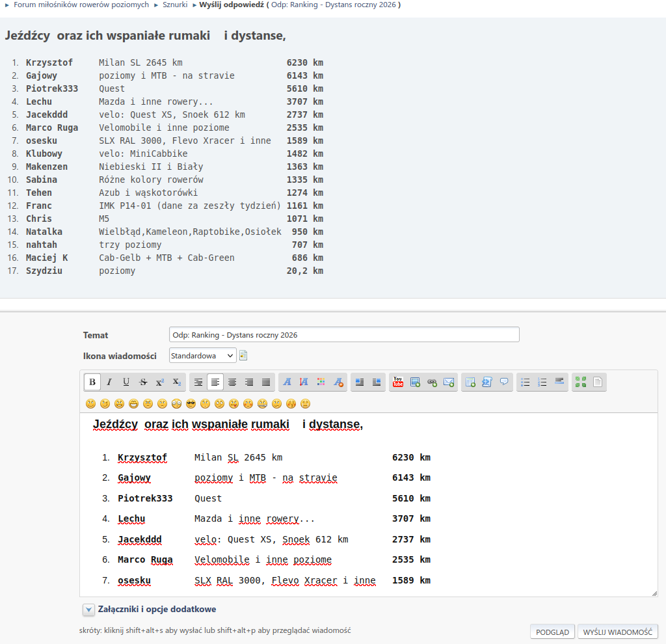Screen dimensions: 666x644
Task: Open the font size picker
Action: (x=304, y=382)
